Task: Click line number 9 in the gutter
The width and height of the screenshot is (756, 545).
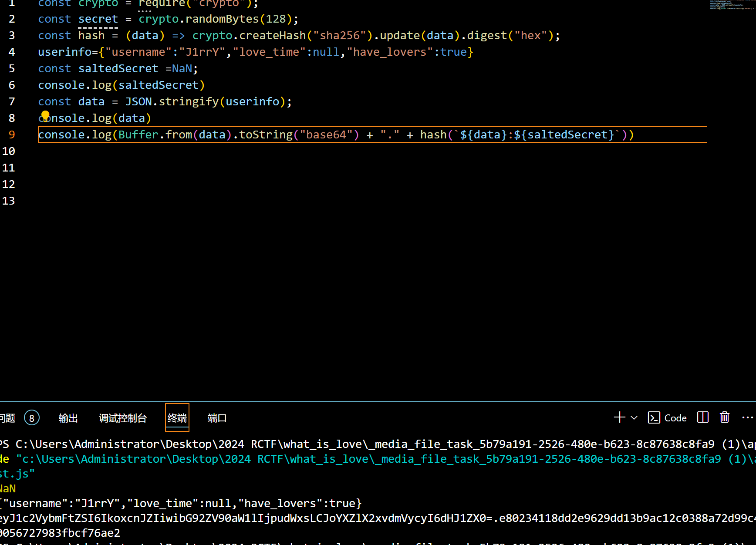Action: (x=12, y=135)
